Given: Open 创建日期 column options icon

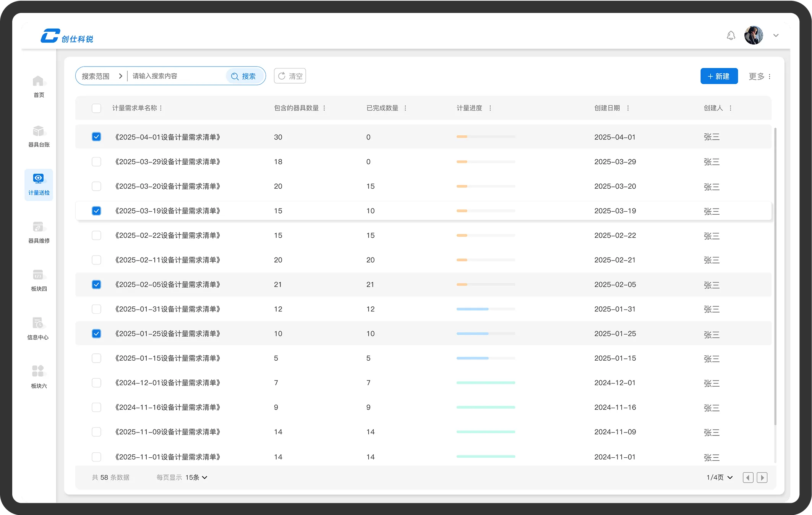Looking at the screenshot, I should pyautogui.click(x=628, y=108).
